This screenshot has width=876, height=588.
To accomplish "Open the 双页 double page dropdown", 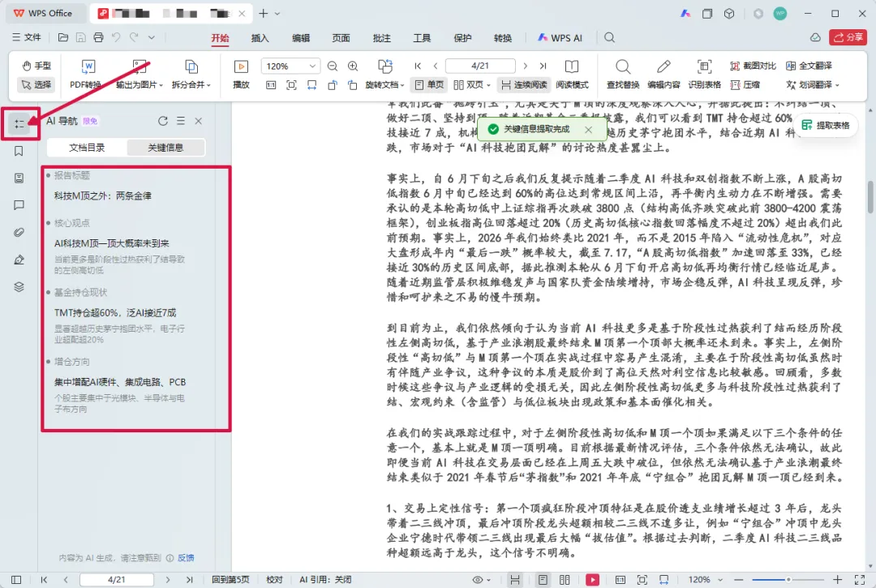I will tap(471, 85).
